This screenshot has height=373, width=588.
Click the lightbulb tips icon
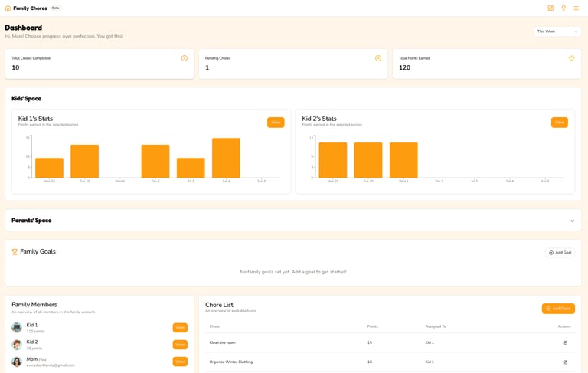[563, 8]
